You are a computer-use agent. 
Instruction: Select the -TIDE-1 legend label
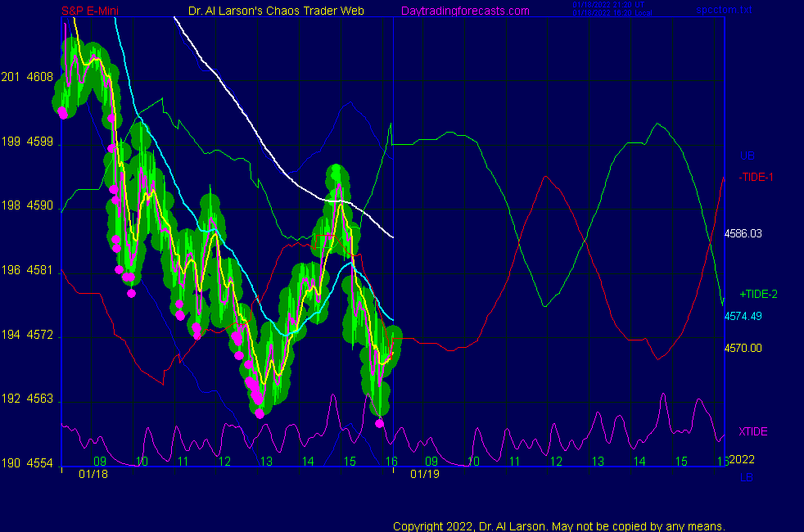click(x=756, y=178)
